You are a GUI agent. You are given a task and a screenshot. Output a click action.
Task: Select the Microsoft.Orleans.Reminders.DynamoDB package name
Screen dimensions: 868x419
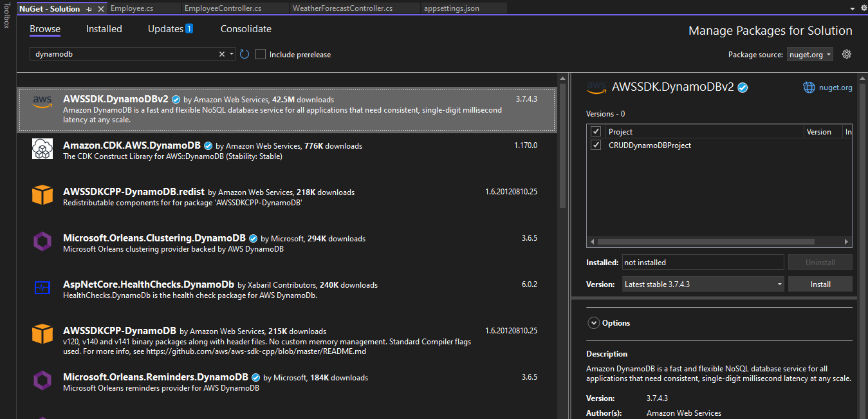(156, 377)
